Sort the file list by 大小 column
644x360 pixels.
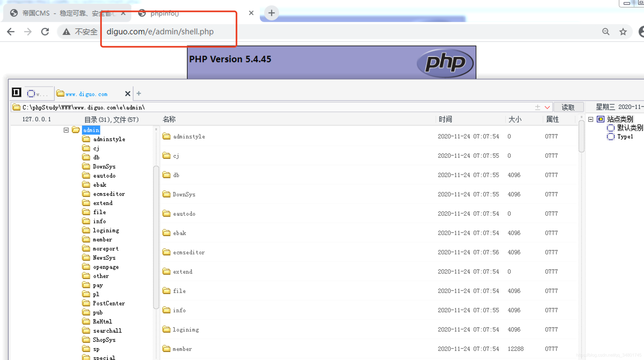click(515, 119)
